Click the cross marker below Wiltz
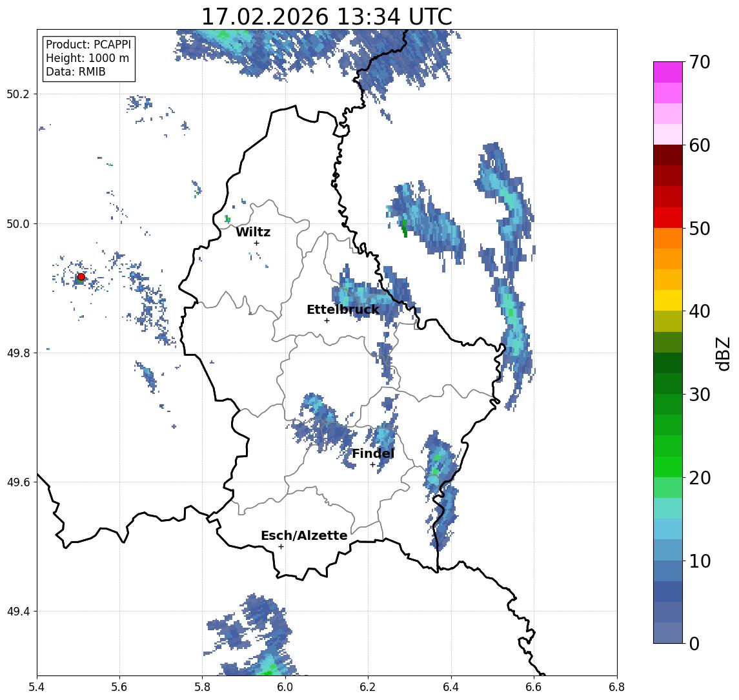The width and height of the screenshot is (739, 700). point(256,243)
